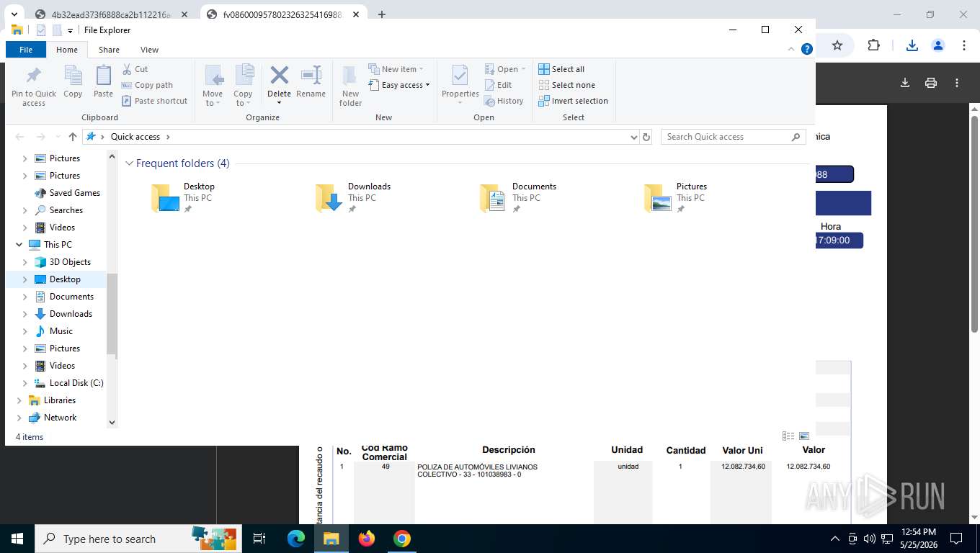Screen dimensions: 980x553
Task: Click Copy path command
Action: coord(147,85)
